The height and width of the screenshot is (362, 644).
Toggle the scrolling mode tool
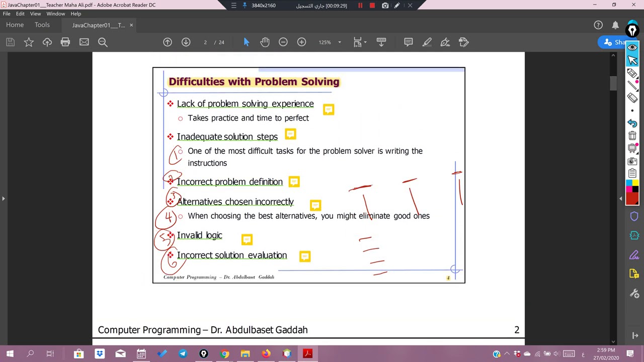[x=381, y=42]
